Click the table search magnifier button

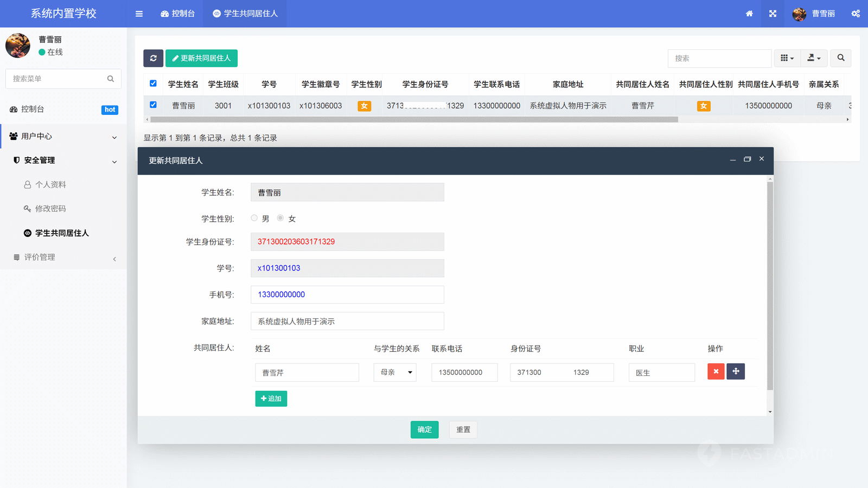point(840,58)
